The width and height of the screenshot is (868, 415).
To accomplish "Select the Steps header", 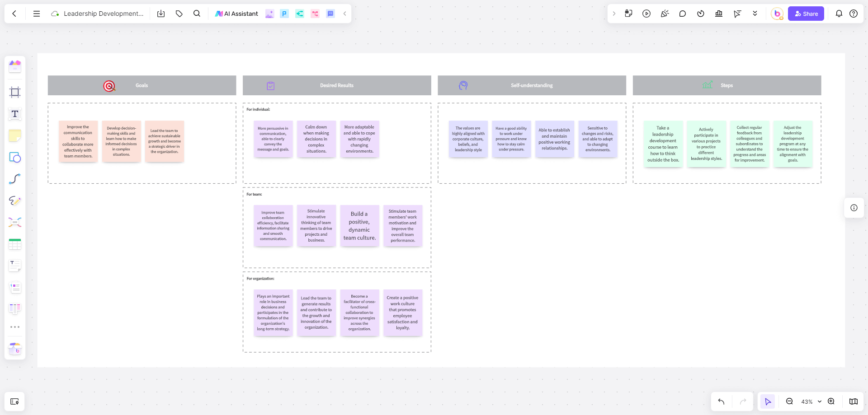I will (727, 85).
